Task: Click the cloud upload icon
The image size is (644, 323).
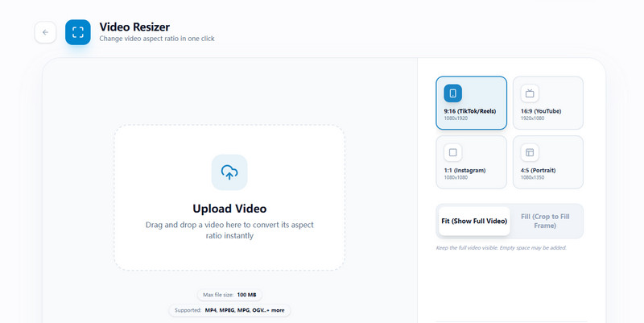Action: [x=229, y=172]
